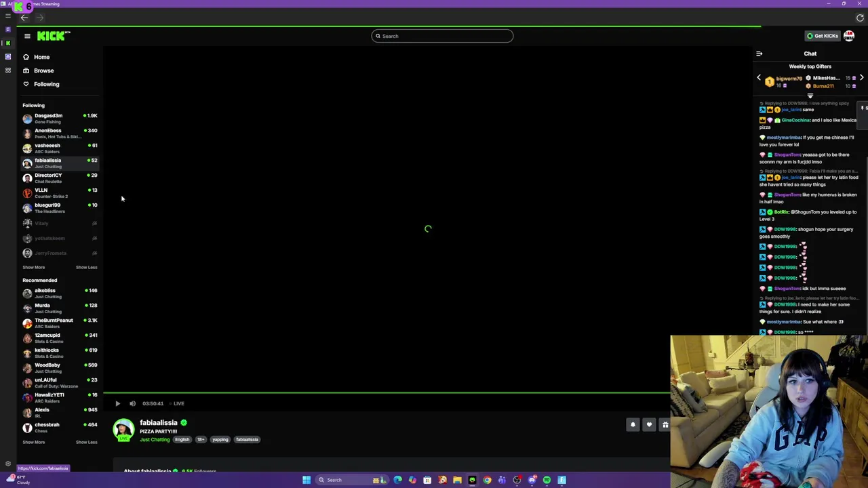Open DirectorICY channel
The image size is (868, 488).
pos(60,178)
